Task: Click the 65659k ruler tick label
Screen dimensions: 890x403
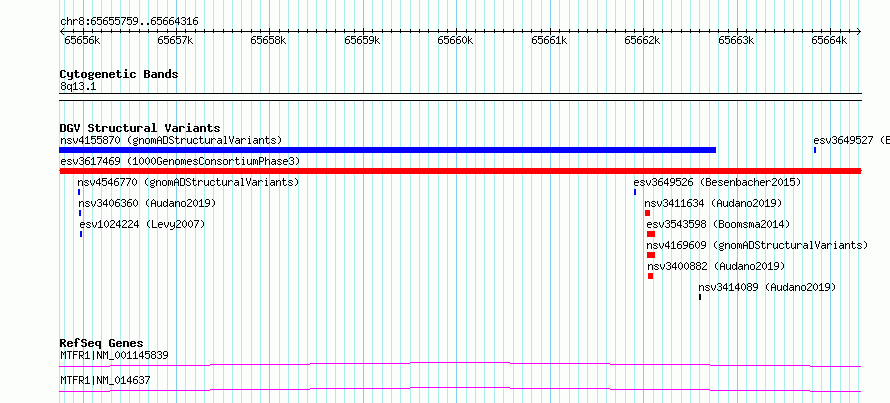Action: (x=363, y=41)
